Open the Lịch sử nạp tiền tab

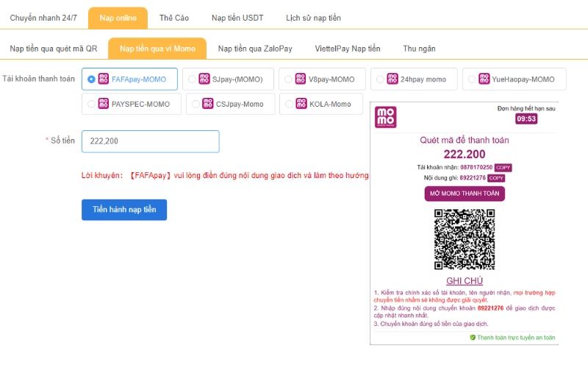click(x=313, y=18)
